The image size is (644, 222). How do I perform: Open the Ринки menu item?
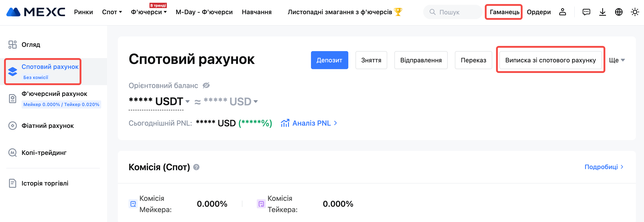tap(83, 12)
